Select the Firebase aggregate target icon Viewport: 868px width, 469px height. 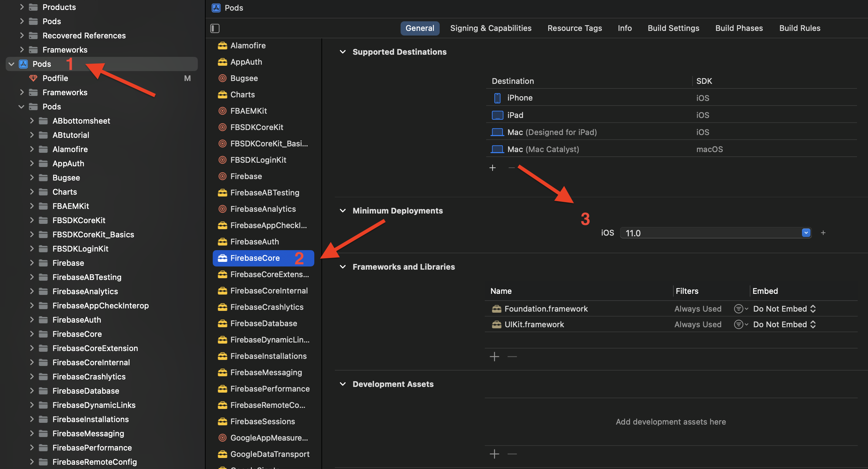(222, 176)
